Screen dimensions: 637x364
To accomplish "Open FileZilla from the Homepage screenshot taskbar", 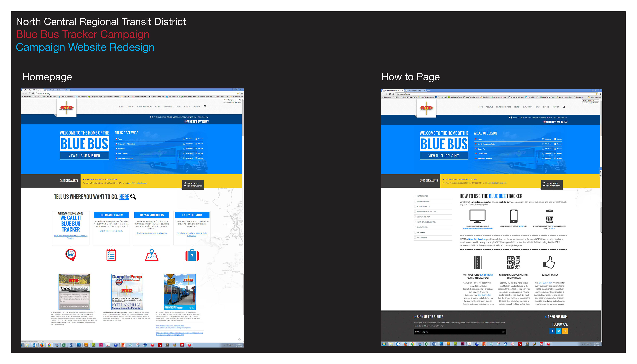I will click(x=160, y=345).
